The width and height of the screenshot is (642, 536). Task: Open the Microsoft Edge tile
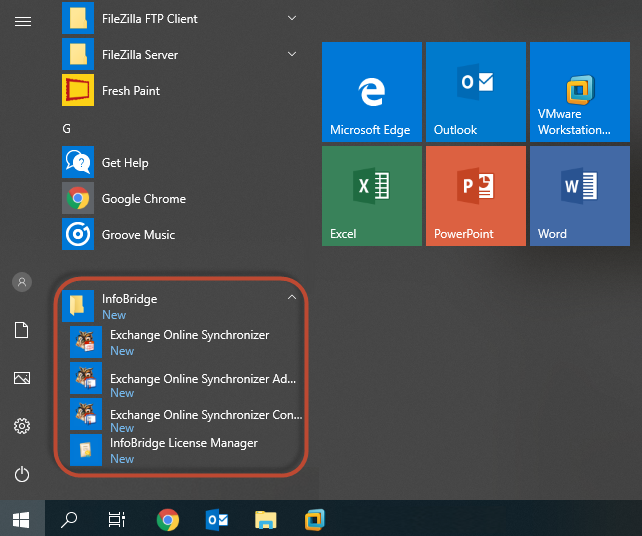(x=372, y=92)
